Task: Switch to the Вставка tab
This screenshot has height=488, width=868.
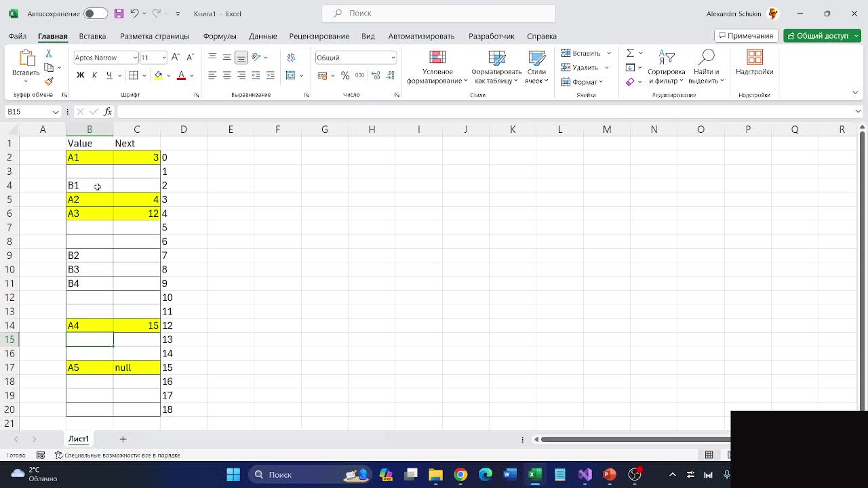Action: pyautogui.click(x=92, y=36)
